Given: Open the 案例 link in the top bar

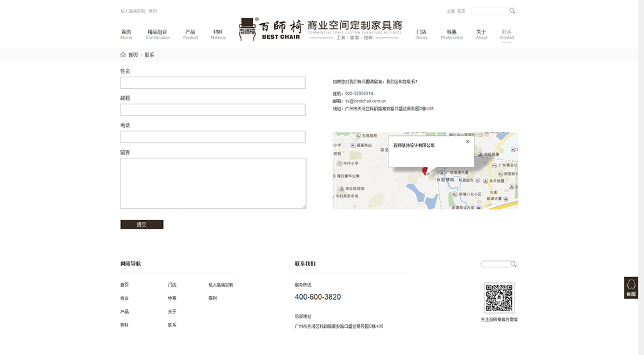Looking at the screenshot, I should [153, 11].
